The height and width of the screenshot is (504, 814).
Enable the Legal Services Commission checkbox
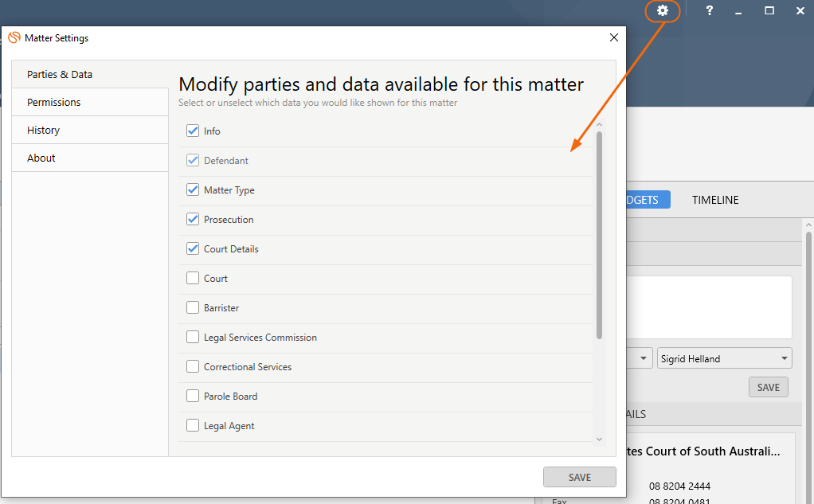(x=193, y=338)
